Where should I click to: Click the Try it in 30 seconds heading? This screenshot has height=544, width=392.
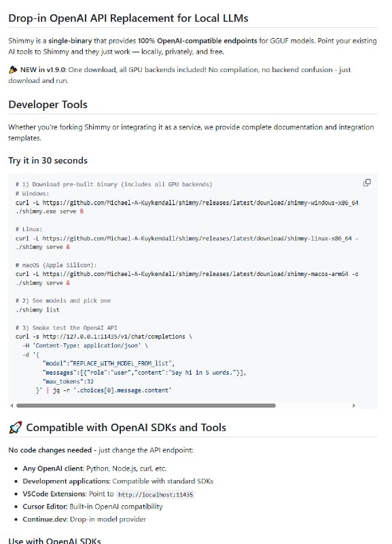[x=48, y=160]
